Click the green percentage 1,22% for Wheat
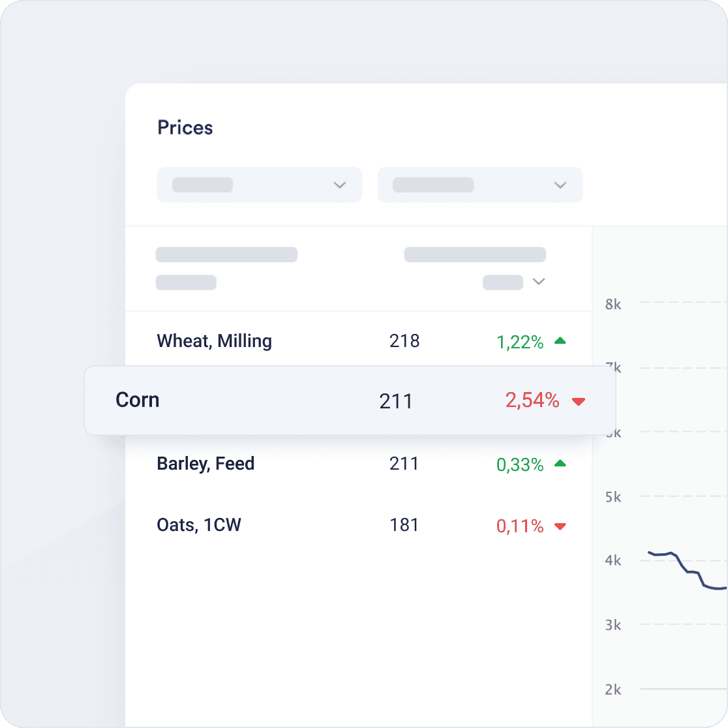 tap(521, 342)
